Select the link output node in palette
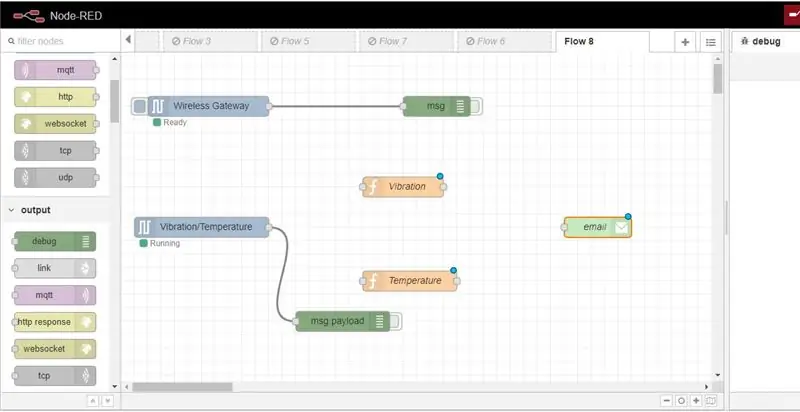The width and height of the screenshot is (800, 412). (x=55, y=268)
